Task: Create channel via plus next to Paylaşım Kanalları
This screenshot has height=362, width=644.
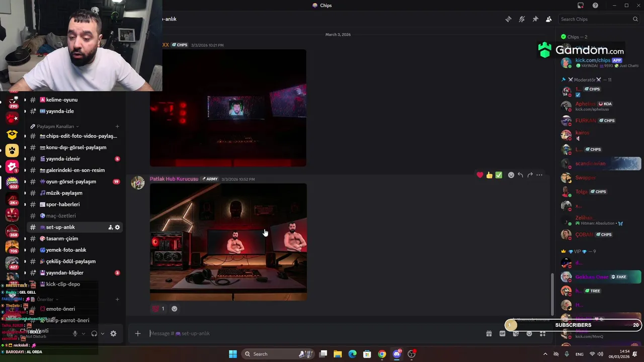Action: click(117, 126)
